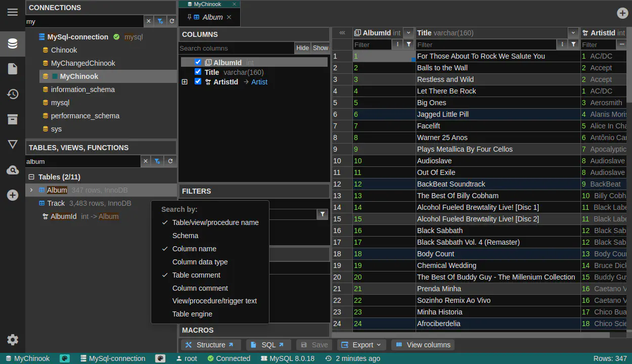The height and width of the screenshot is (364, 632).
Task: Select the 'Jagged Little Pill' title cell
Action: coord(498,114)
